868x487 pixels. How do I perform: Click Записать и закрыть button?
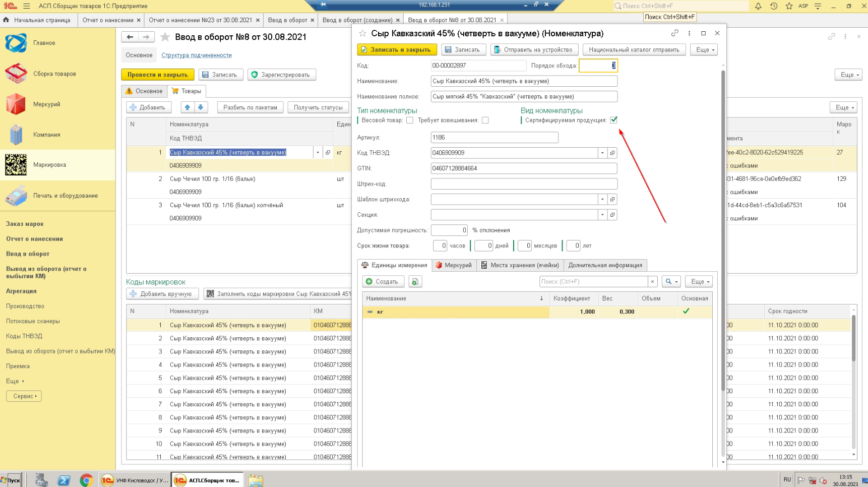coord(397,50)
